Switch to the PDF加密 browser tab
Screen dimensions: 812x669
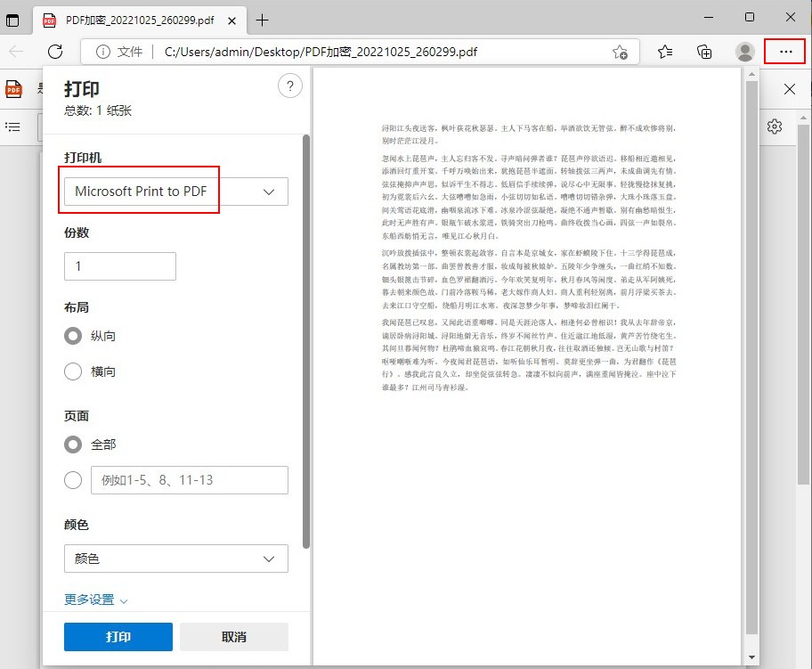(x=134, y=18)
